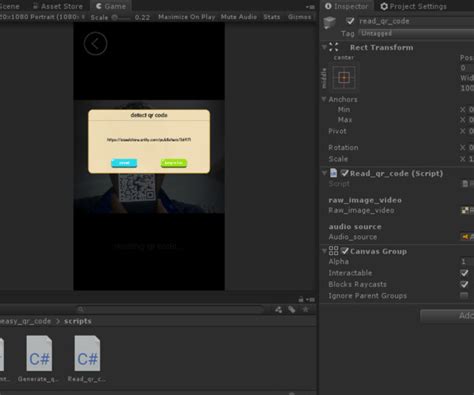Enable Ignore Parent Groups checkbox

(464, 295)
